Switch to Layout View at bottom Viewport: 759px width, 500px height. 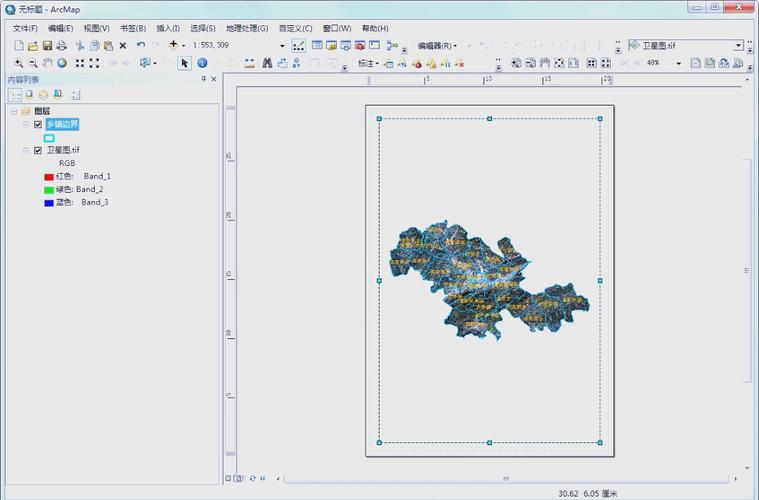(x=239, y=478)
